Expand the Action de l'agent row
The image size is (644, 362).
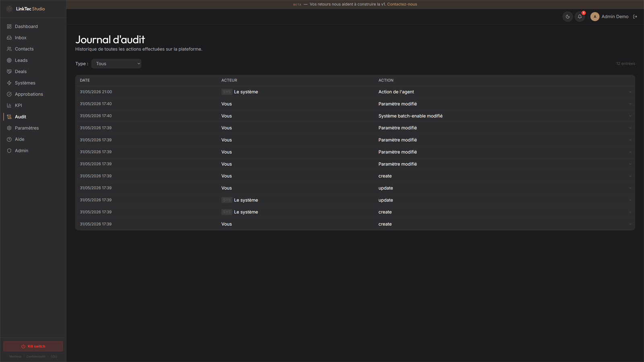[630, 92]
